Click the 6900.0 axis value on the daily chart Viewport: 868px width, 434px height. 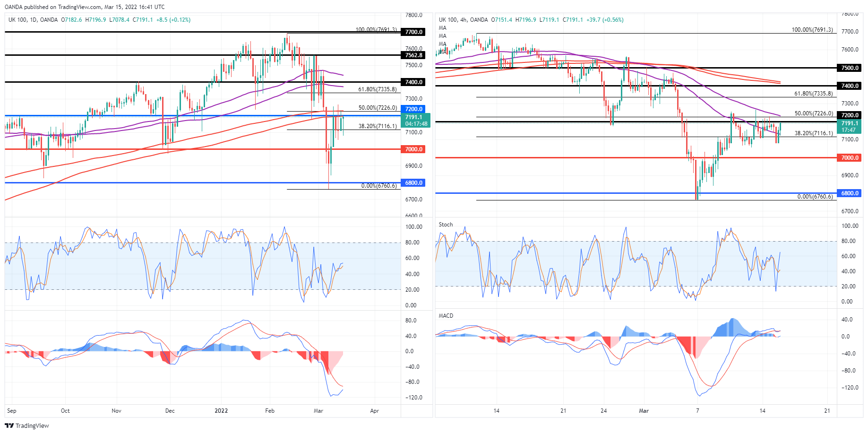click(414, 166)
